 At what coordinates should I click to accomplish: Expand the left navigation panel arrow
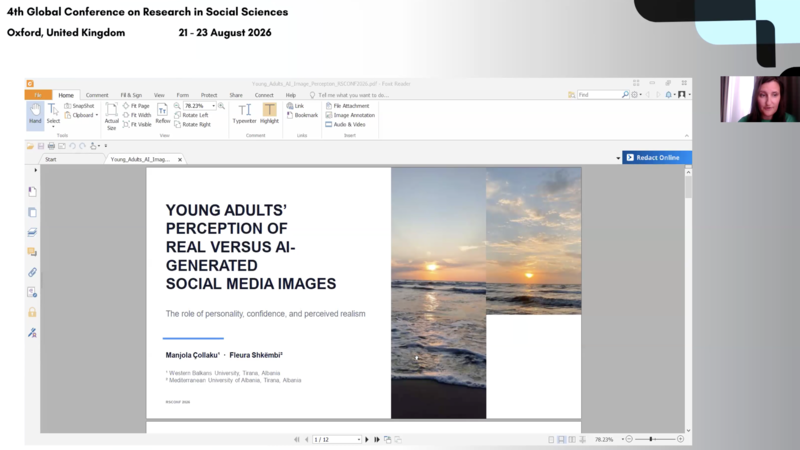click(x=35, y=170)
